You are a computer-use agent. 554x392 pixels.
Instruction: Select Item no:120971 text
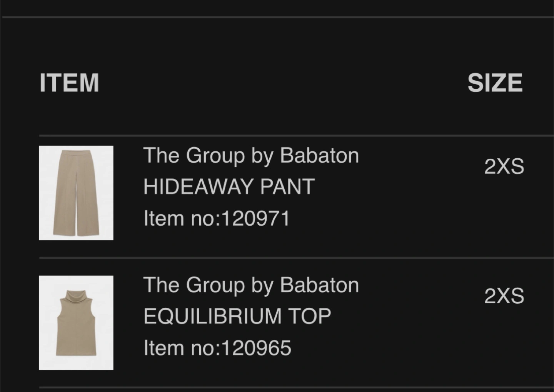click(216, 219)
